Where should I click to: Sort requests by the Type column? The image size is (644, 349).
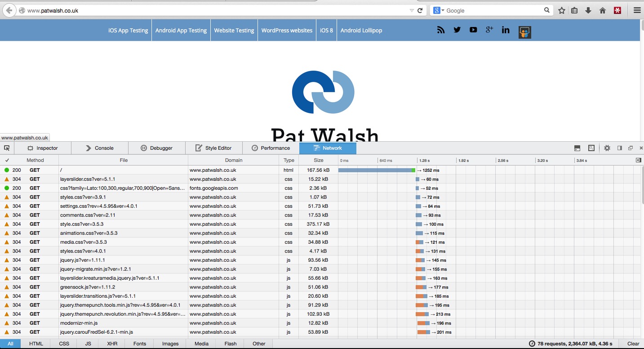(x=289, y=160)
